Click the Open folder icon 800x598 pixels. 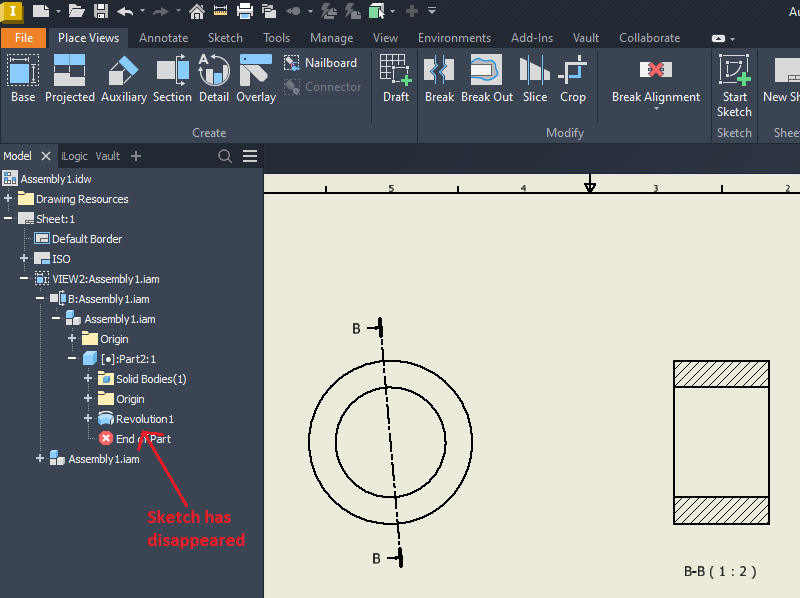[x=77, y=11]
